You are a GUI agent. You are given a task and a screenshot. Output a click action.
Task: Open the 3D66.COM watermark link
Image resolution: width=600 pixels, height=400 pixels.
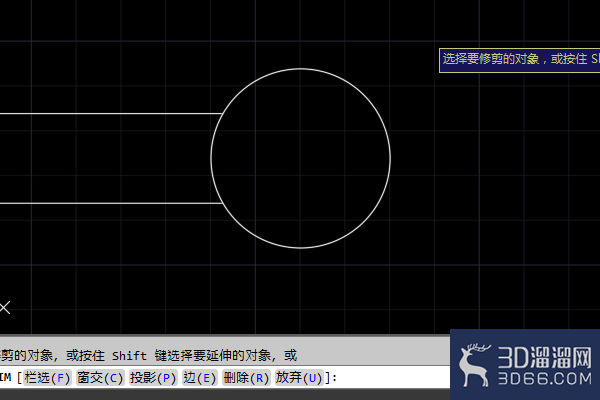(x=545, y=379)
